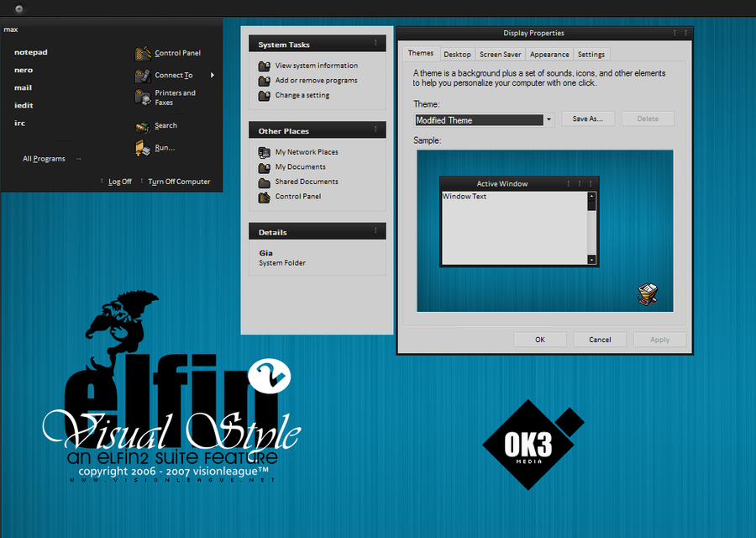Switch to the Themes tab
The height and width of the screenshot is (538, 756).
pos(421,53)
